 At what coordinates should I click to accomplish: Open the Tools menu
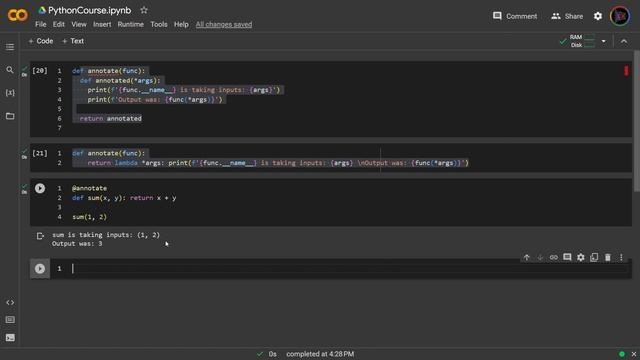coord(159,24)
